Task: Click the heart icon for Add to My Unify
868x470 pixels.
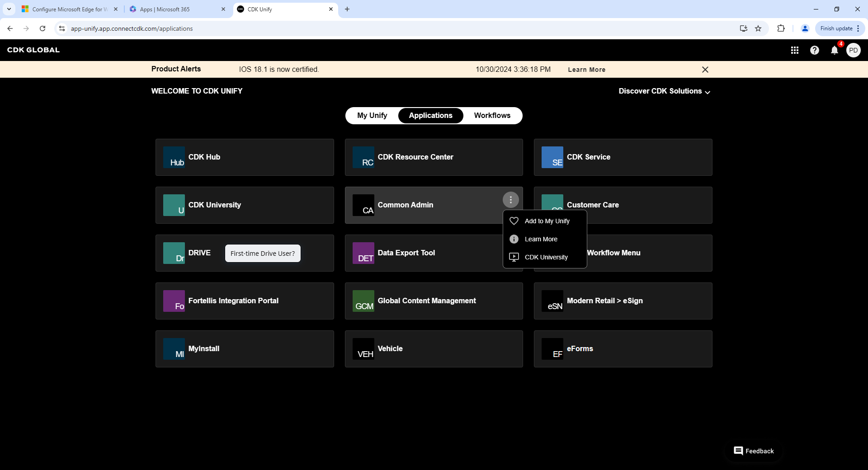Action: [514, 221]
